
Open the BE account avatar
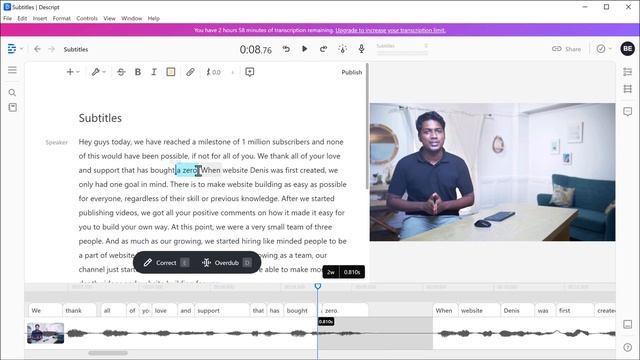pyautogui.click(x=627, y=49)
